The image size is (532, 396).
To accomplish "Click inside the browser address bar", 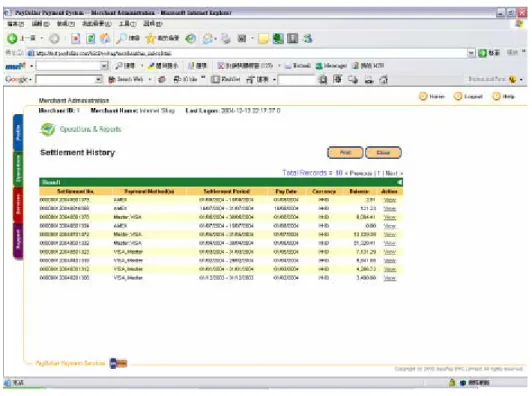I will pos(250,53).
